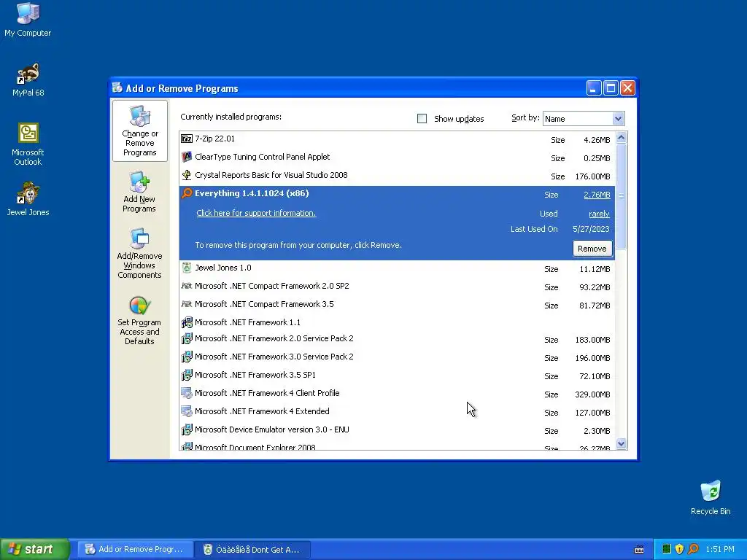The image size is (747, 560).
Task: Select the Jewel Jones desktop shortcut
Action: tap(28, 199)
